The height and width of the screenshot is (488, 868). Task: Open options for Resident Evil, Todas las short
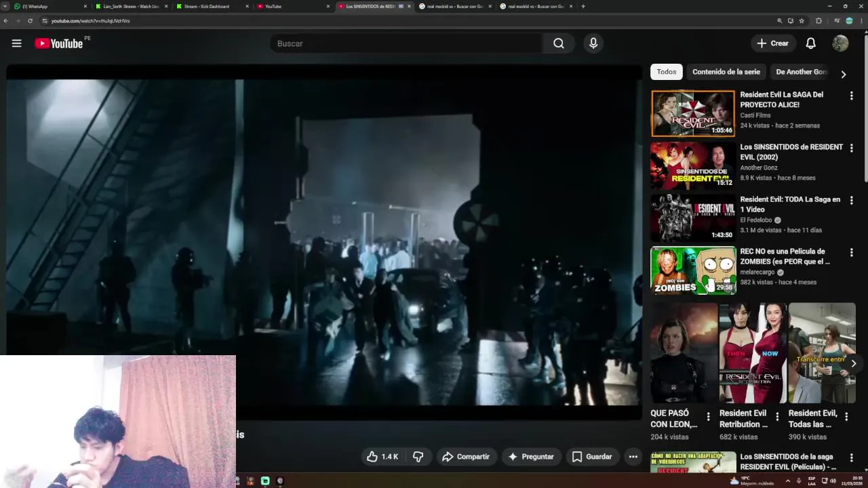pos(846,416)
